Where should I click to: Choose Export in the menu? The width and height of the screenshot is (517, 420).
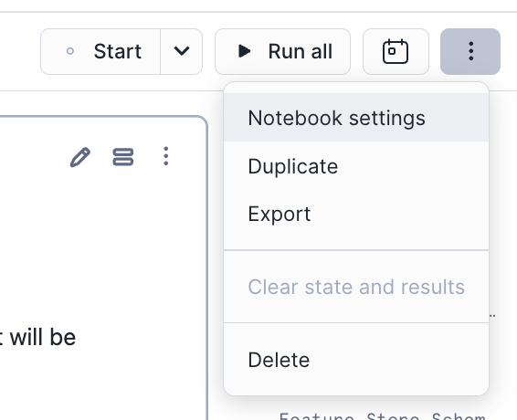point(356,214)
